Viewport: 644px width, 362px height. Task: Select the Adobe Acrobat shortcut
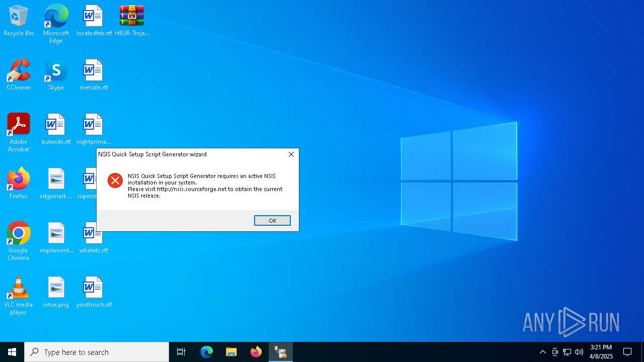(19, 133)
